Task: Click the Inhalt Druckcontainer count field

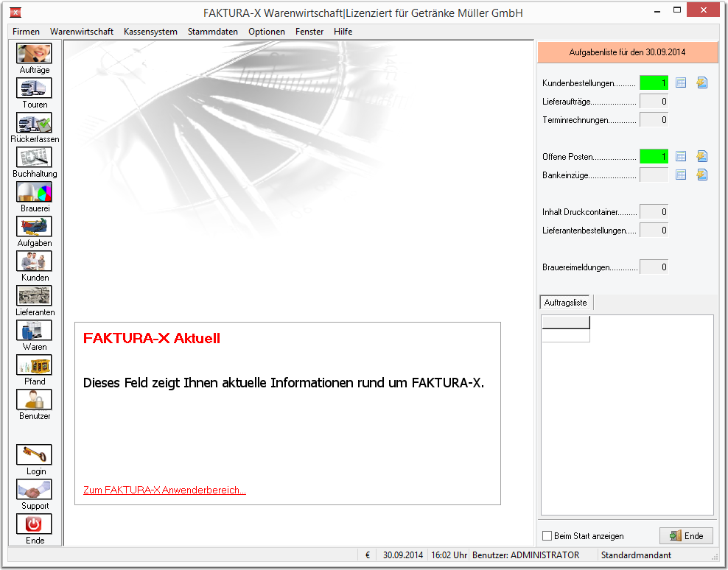Action: 654,211
